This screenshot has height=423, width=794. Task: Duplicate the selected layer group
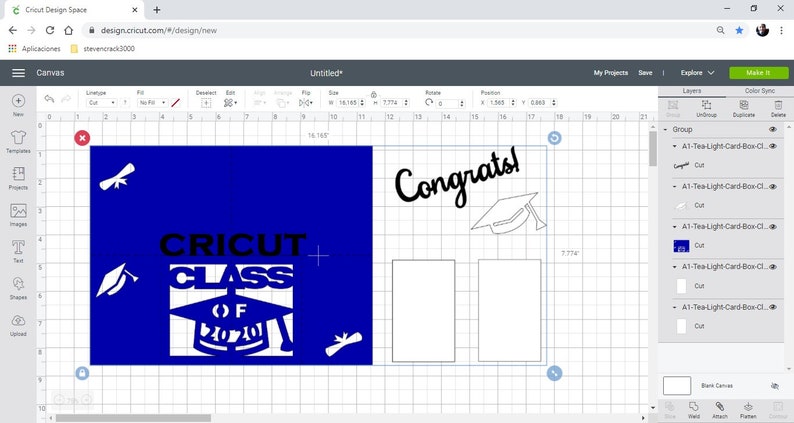[743, 108]
